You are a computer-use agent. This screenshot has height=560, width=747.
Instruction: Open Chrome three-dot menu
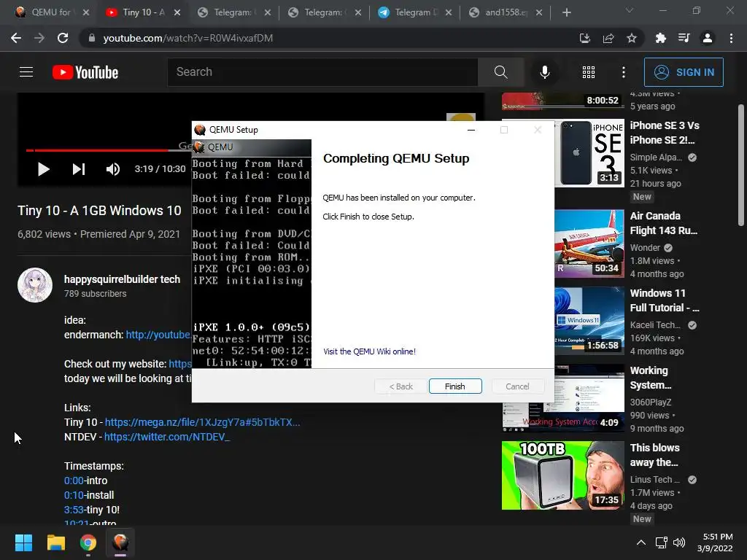[x=731, y=38]
